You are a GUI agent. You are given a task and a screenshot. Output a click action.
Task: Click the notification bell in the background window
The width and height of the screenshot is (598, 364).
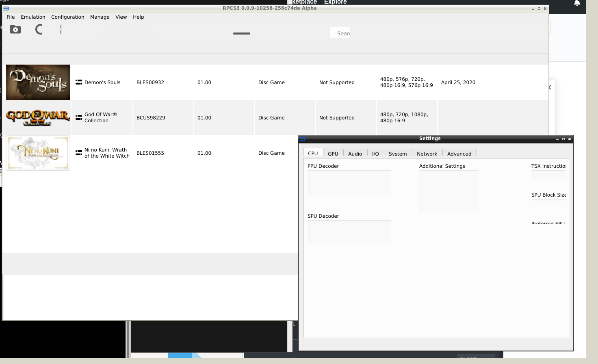pyautogui.click(x=577, y=3)
